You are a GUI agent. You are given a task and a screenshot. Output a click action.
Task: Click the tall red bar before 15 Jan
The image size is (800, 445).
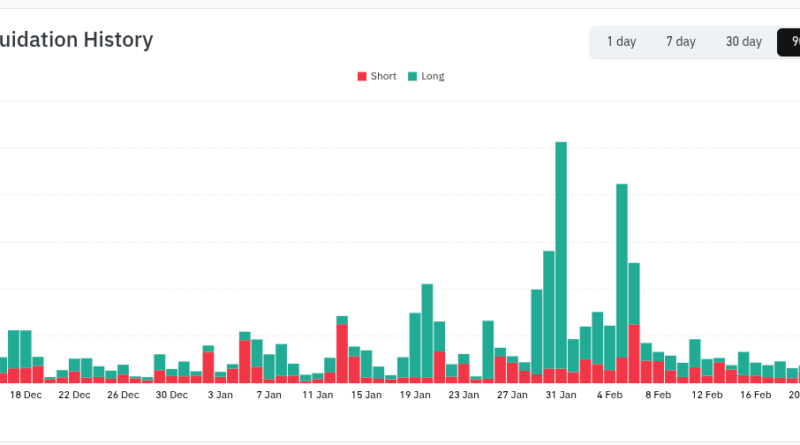(x=342, y=352)
